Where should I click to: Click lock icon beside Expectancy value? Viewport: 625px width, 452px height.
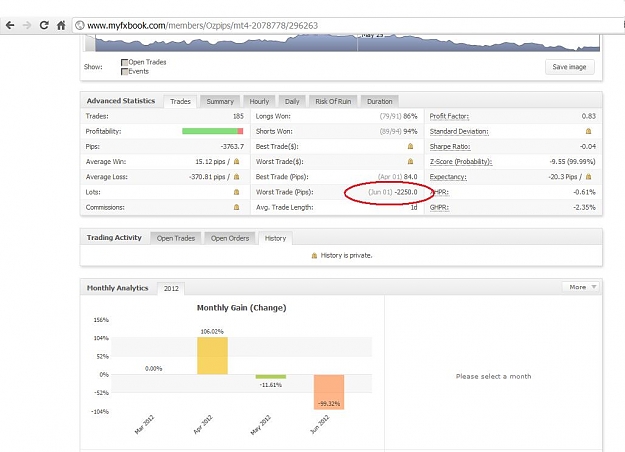(x=588, y=177)
